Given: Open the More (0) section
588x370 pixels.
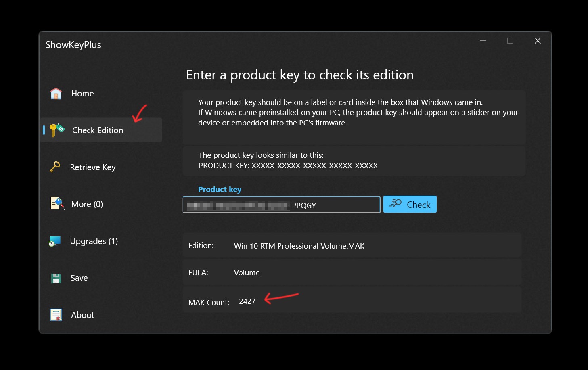Looking at the screenshot, I should pyautogui.click(x=87, y=204).
